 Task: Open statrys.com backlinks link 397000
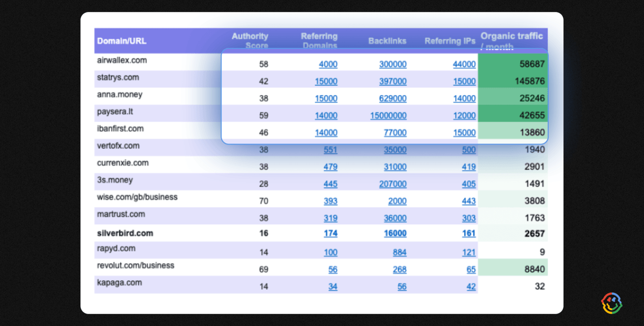393,82
